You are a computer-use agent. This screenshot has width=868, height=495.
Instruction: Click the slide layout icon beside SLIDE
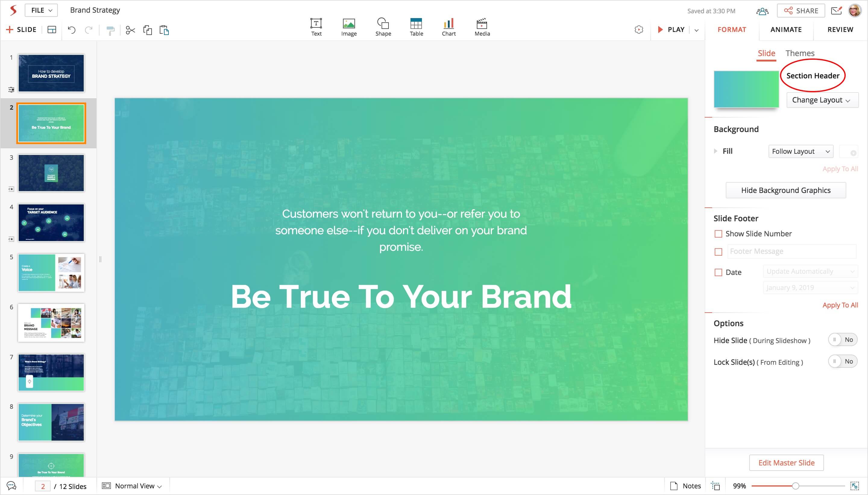pyautogui.click(x=52, y=30)
